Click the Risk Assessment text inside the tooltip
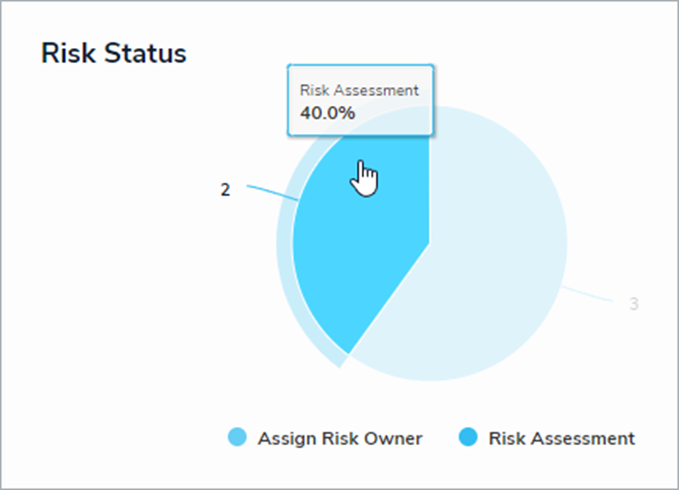 click(x=359, y=90)
